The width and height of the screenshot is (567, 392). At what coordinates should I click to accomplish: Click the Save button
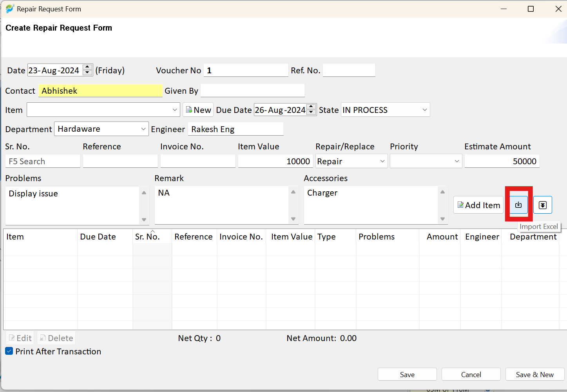[x=407, y=374]
